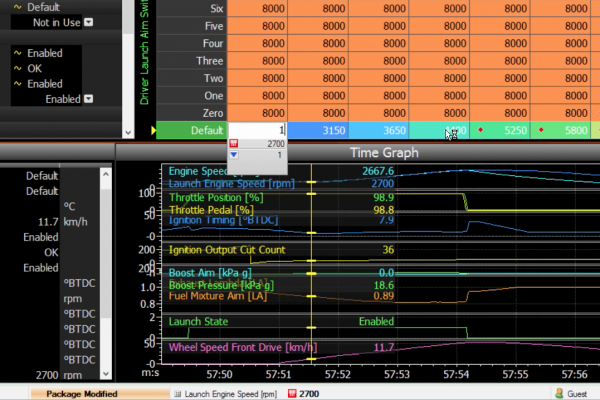Open the 'Not in Use' dropdown arrow
This screenshot has height=400, width=600.
coord(89,22)
